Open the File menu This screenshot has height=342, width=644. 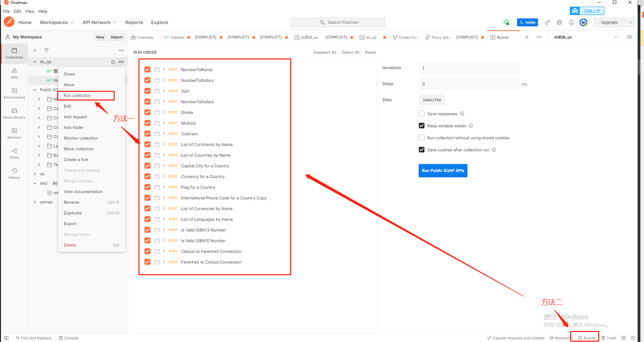pyautogui.click(x=6, y=11)
